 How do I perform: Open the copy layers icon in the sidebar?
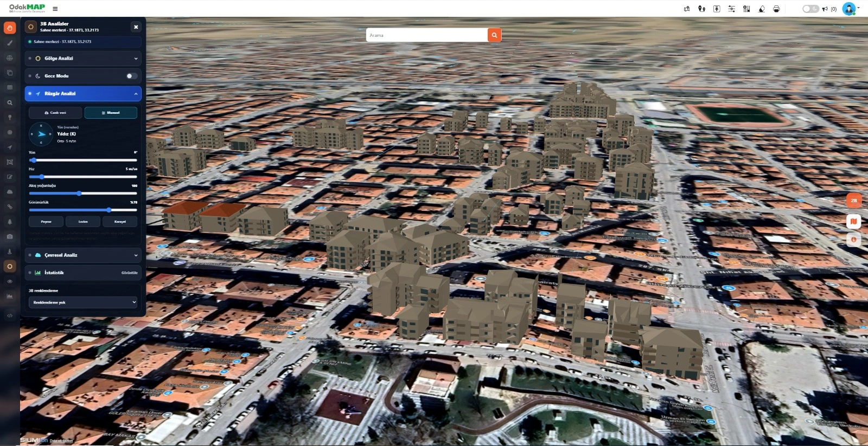pyautogui.click(x=10, y=73)
